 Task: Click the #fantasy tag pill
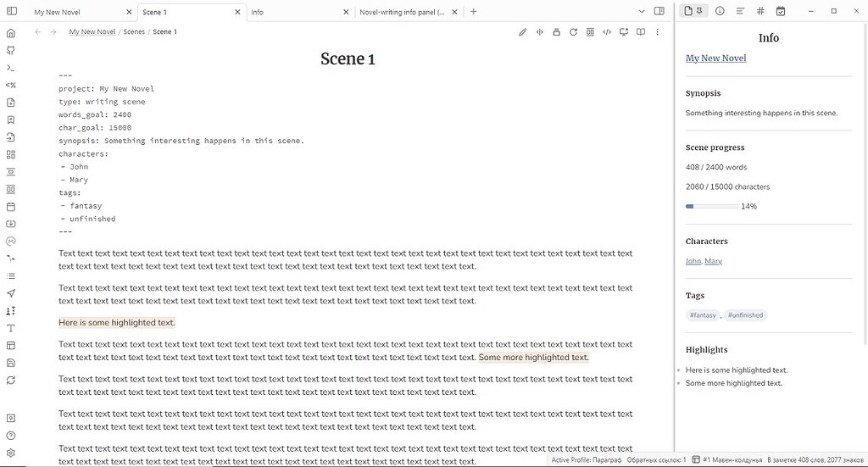703,315
